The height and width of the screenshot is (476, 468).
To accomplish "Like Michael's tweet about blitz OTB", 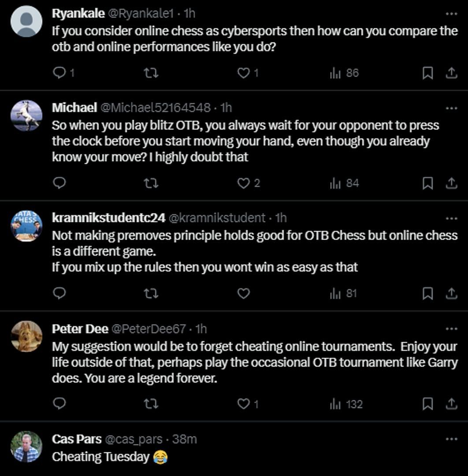I will tap(243, 183).
